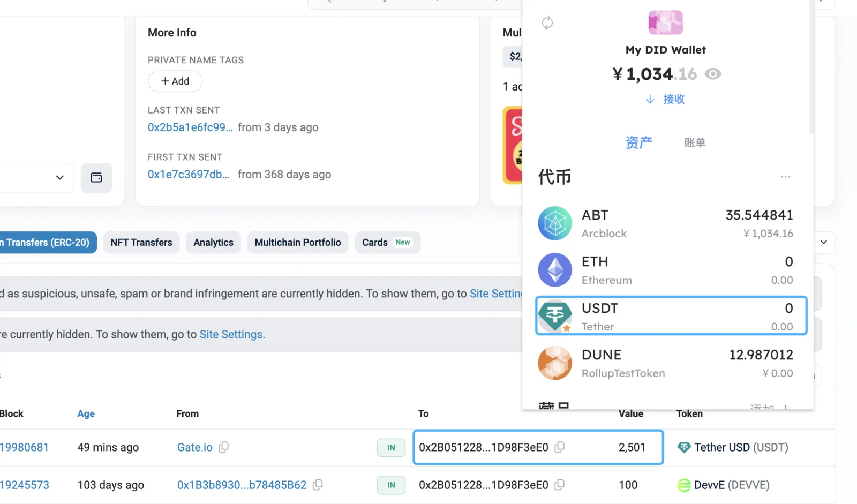
Task: Switch to the 账单 tab
Action: coord(695,142)
